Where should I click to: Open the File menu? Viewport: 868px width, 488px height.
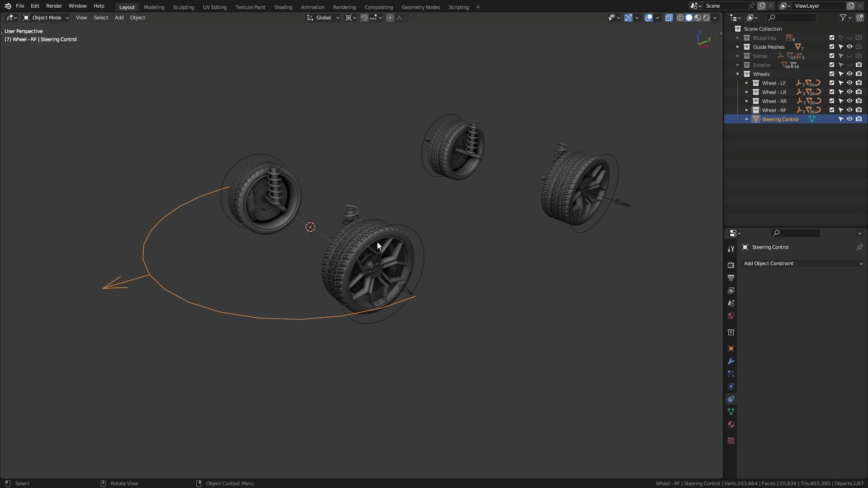tap(20, 6)
